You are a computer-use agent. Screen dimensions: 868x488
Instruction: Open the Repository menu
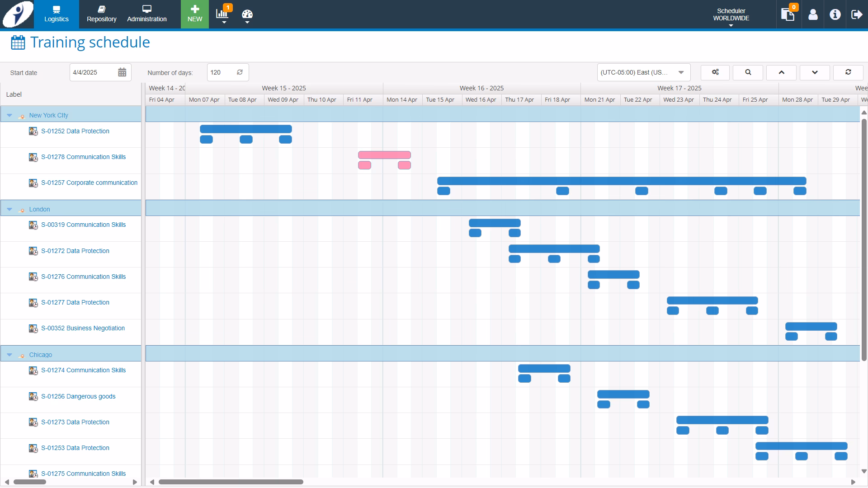point(101,14)
